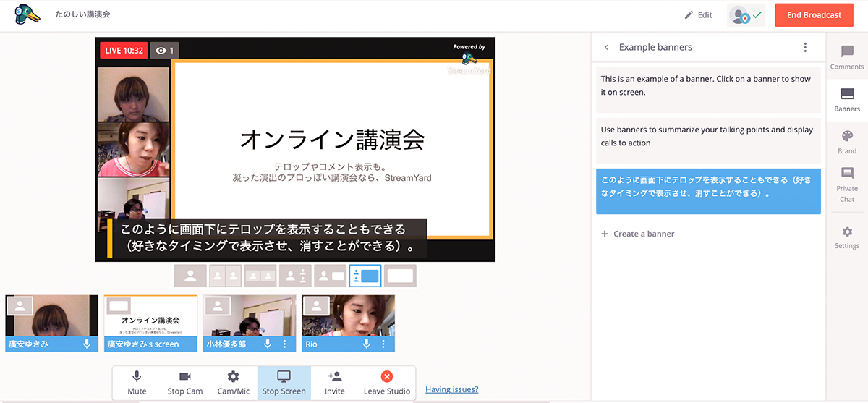This screenshot has height=403, width=868.
Task: Open Cam/Mic settings
Action: click(233, 383)
